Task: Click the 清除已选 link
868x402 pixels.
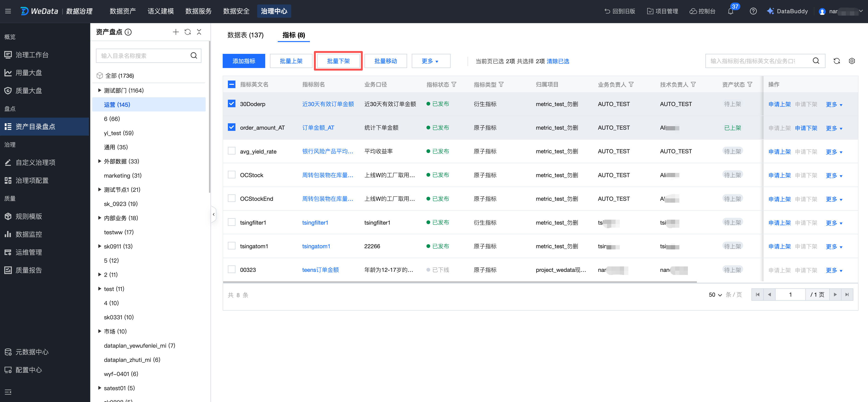Action: [x=558, y=61]
